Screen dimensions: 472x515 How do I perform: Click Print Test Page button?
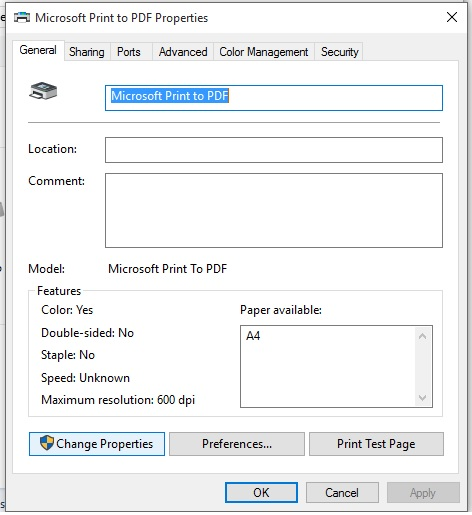pos(376,444)
